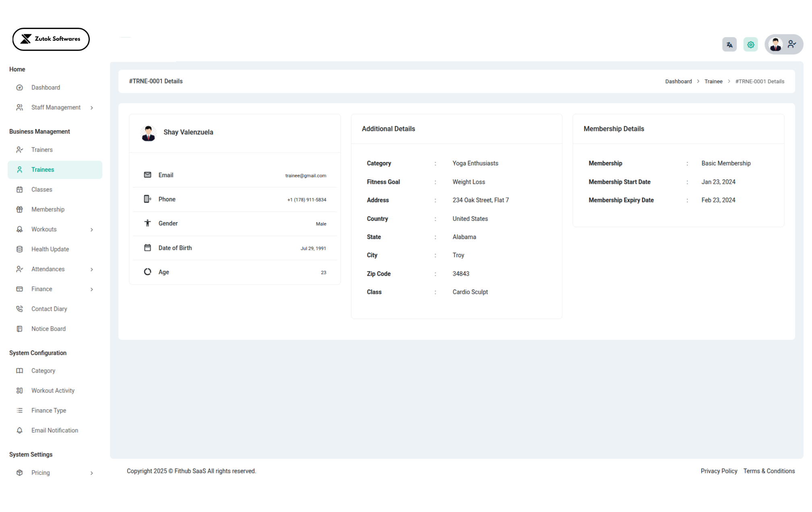This screenshot has height=512, width=812.
Task: Click the Contact Diary phone icon
Action: 19,309
